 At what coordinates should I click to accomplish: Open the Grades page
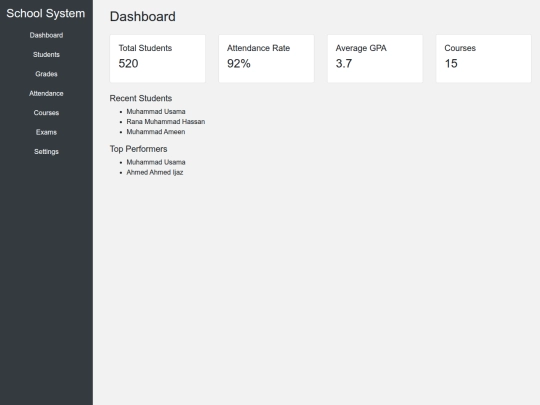[x=46, y=74]
